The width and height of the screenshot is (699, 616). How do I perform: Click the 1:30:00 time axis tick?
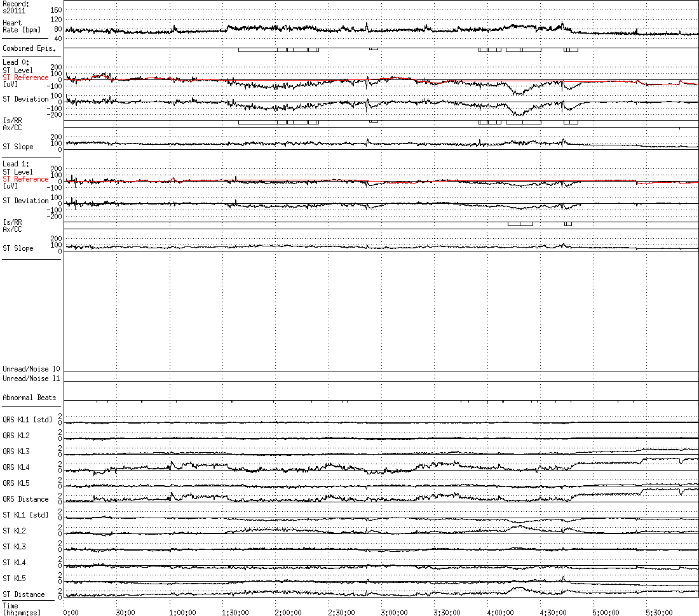(x=235, y=612)
